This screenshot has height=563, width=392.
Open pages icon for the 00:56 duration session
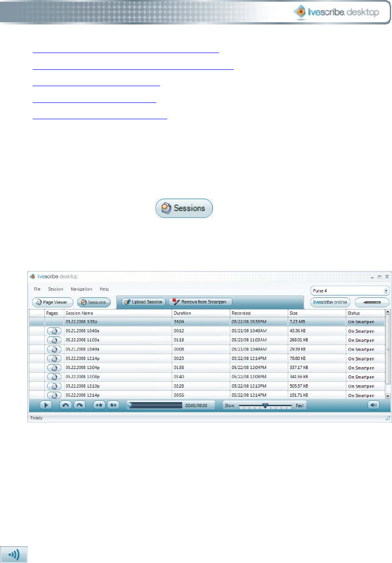(54, 395)
